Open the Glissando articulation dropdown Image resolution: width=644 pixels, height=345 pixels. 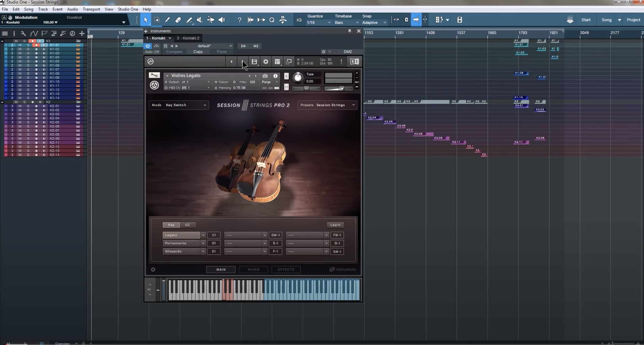203,251
